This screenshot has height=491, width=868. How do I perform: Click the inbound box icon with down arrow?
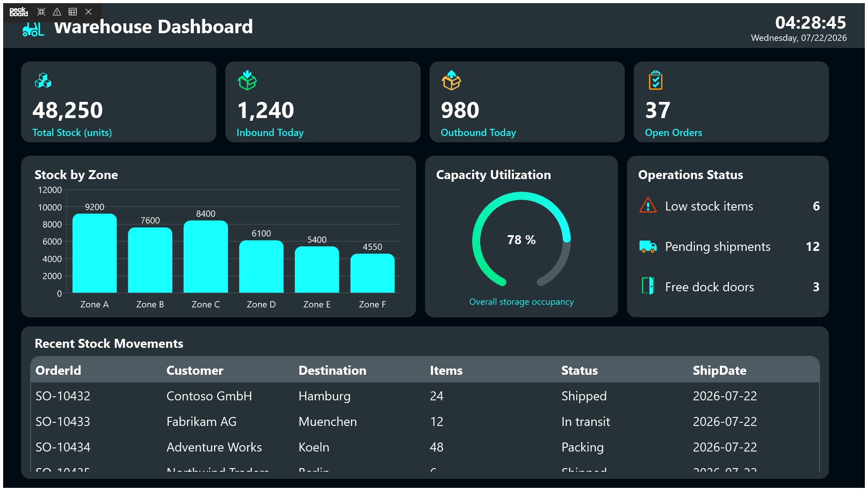[247, 80]
